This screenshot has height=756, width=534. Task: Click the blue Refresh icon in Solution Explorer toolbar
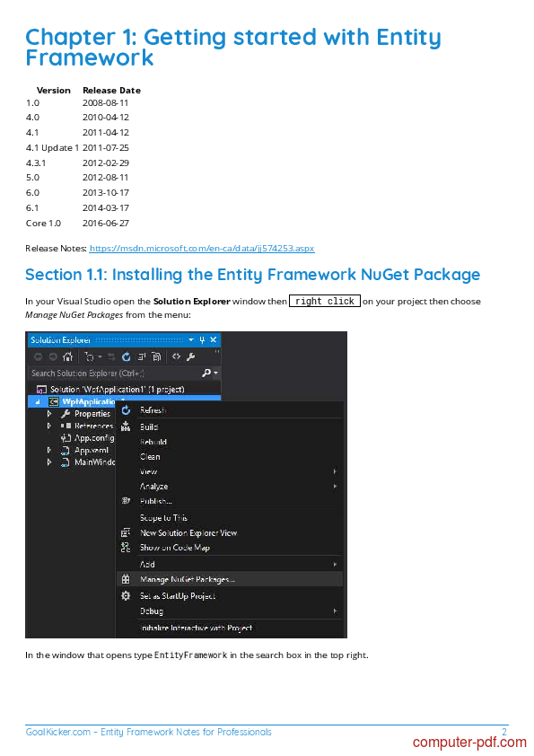(126, 356)
